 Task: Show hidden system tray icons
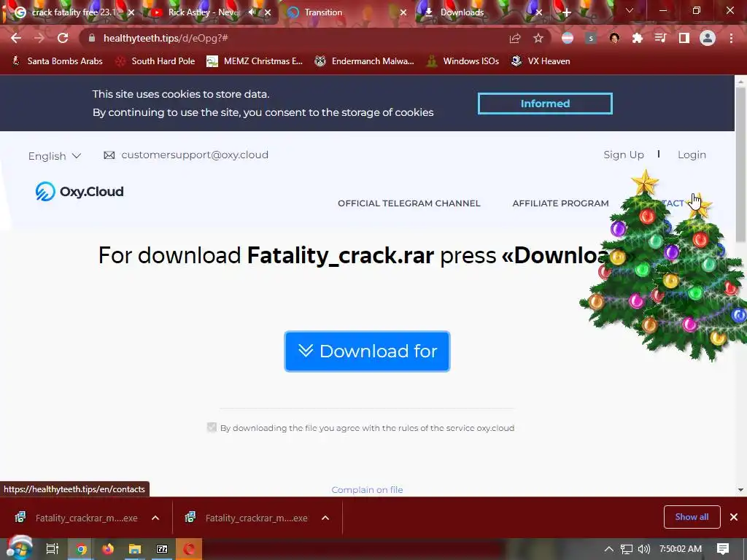tap(608, 549)
